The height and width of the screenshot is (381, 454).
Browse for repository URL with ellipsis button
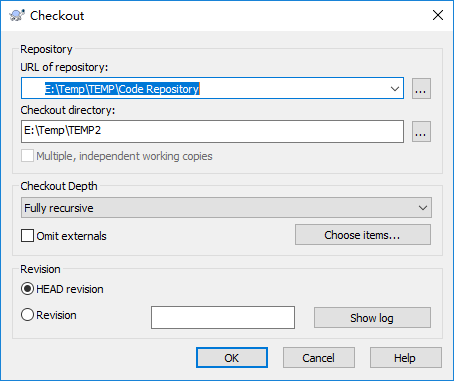(421, 89)
